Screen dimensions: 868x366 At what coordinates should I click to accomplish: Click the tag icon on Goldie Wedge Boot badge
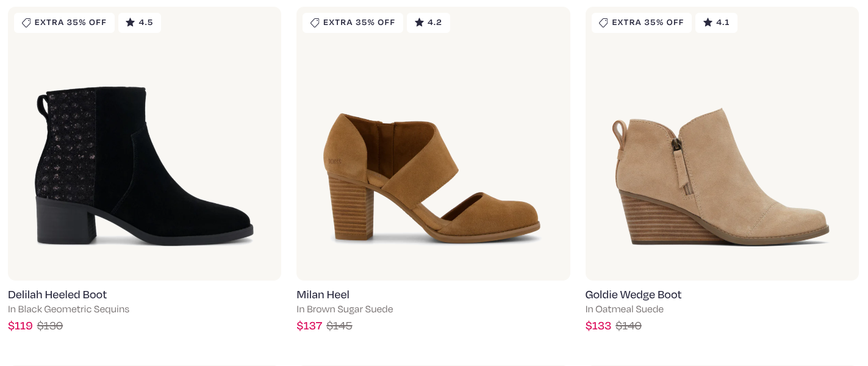pos(603,23)
